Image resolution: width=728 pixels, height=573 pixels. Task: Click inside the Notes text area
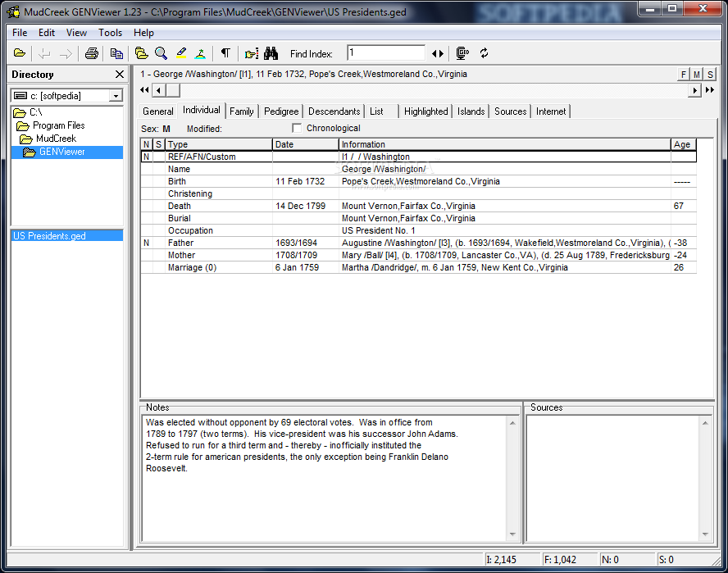[324, 478]
